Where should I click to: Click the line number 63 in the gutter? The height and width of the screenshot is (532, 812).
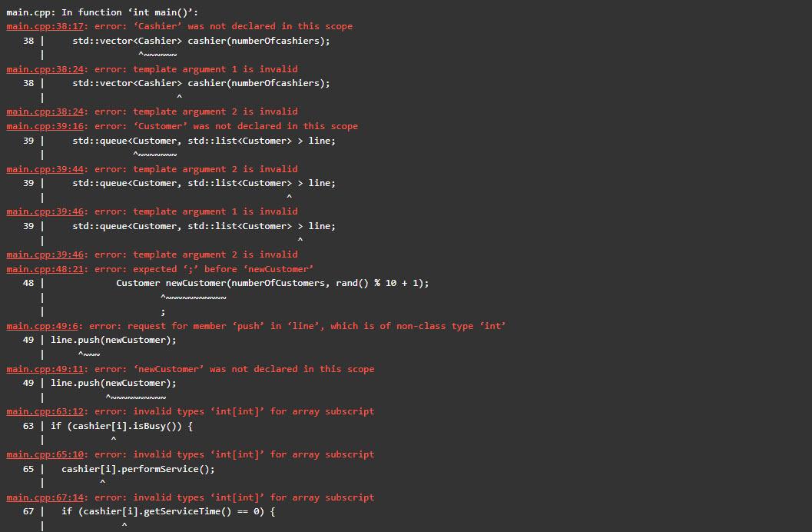point(28,427)
